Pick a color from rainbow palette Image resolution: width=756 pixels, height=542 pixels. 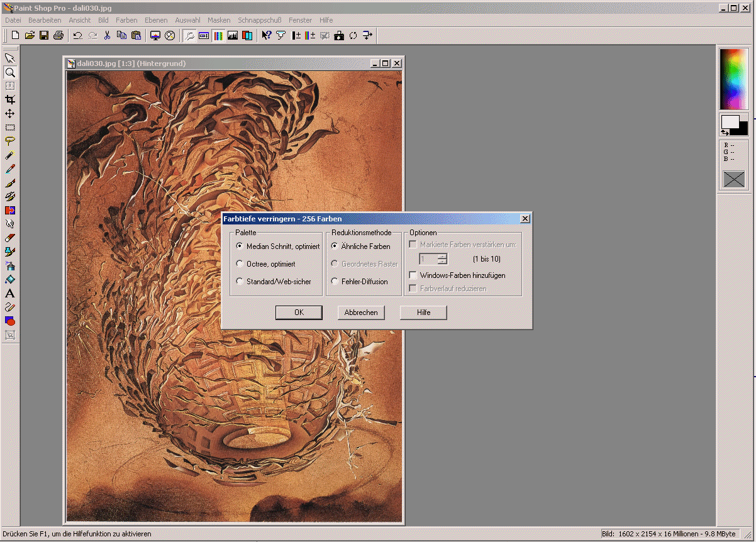point(735,79)
